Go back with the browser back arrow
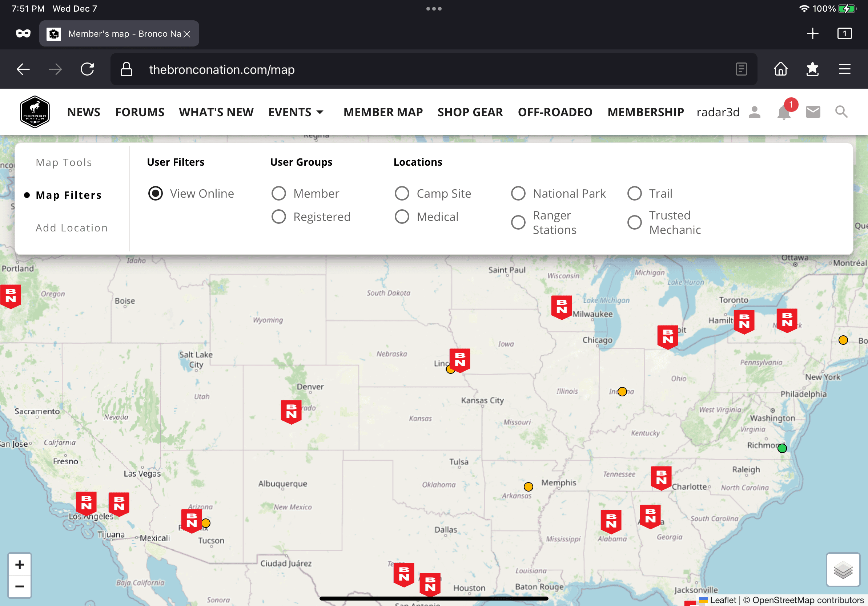Screen dimensions: 868x606 23,69
